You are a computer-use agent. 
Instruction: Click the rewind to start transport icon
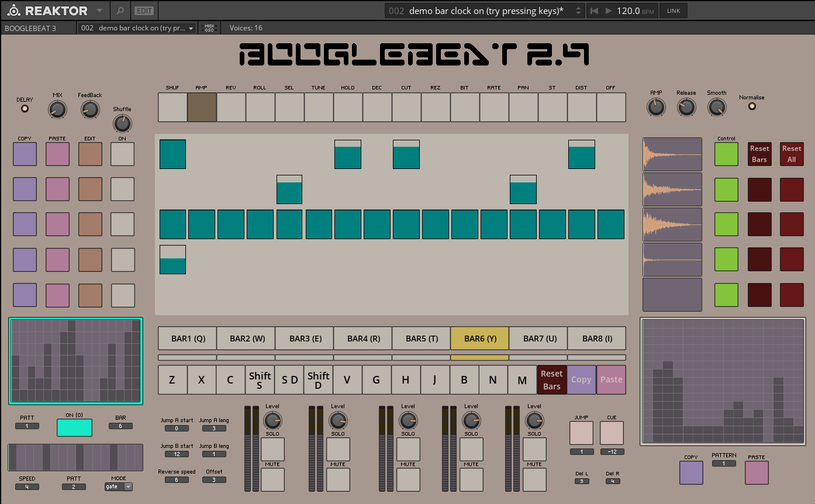(594, 11)
